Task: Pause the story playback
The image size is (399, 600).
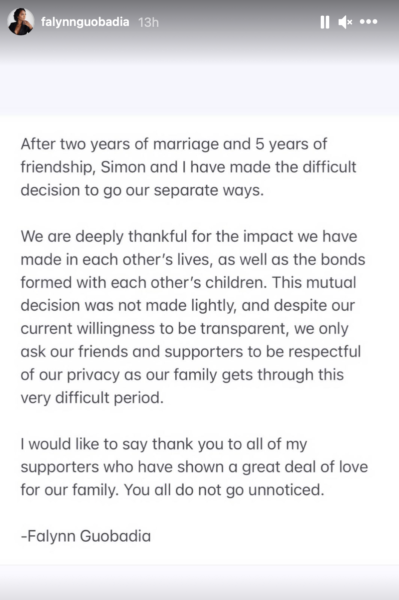Action: coord(325,22)
